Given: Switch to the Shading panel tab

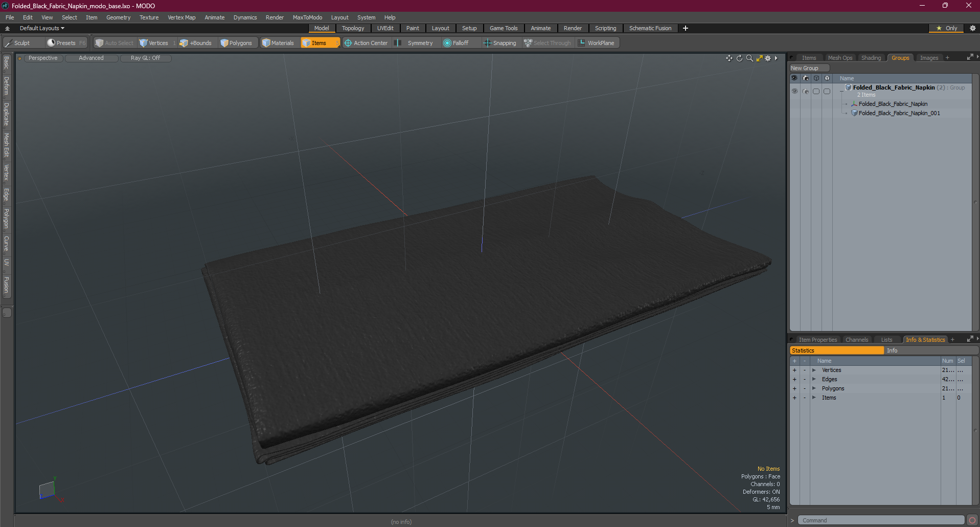Looking at the screenshot, I should (x=871, y=58).
